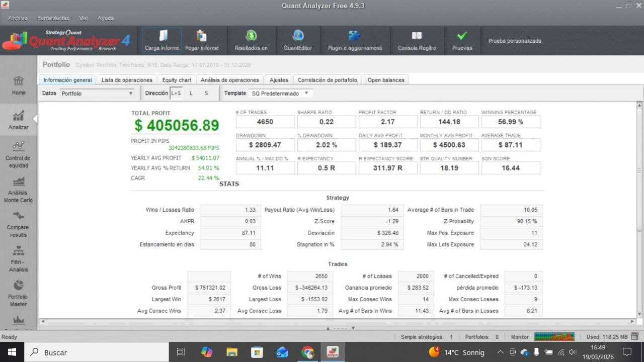Open the Ver menu
644x362 pixels.
pyautogui.click(x=84, y=18)
